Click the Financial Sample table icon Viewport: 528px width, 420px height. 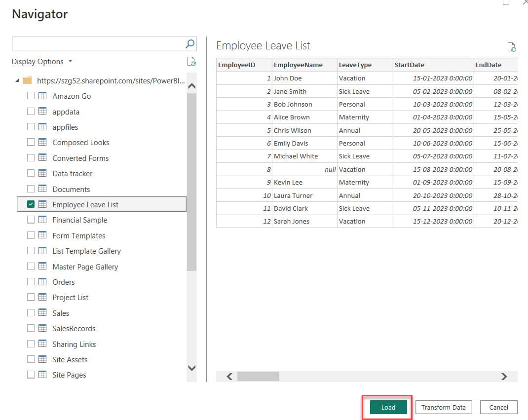pyautogui.click(x=42, y=220)
